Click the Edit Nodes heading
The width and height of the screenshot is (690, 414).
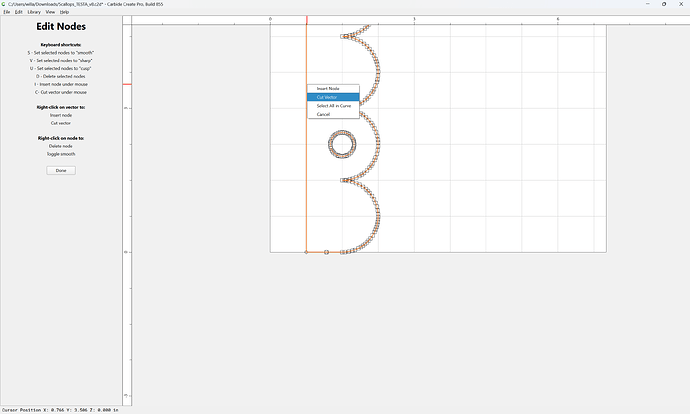[61, 26]
